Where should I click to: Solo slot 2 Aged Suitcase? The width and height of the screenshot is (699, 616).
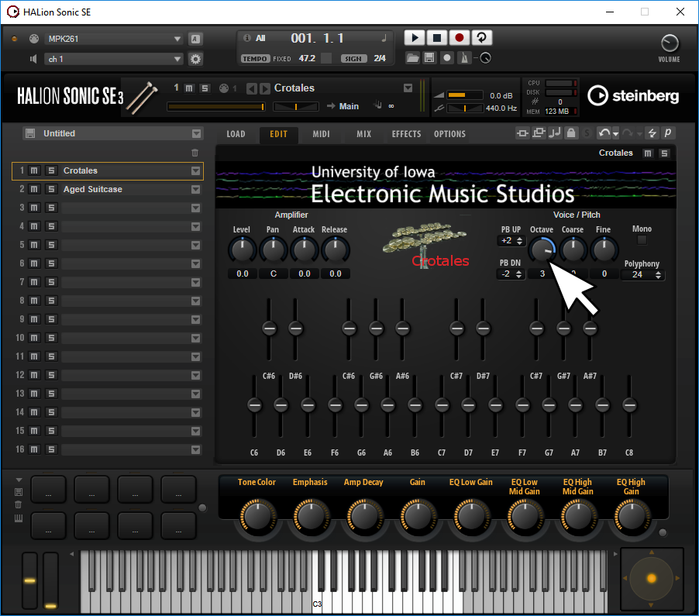[51, 189]
